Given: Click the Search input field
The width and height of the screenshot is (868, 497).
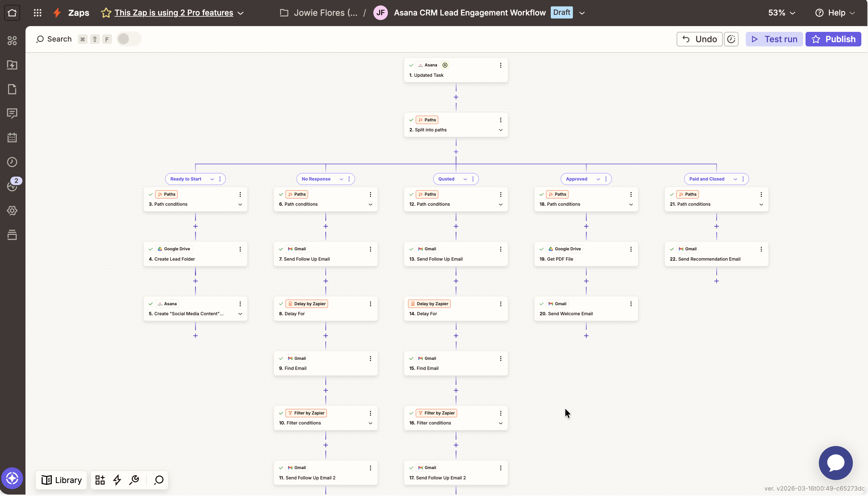Looking at the screenshot, I should [x=60, y=39].
